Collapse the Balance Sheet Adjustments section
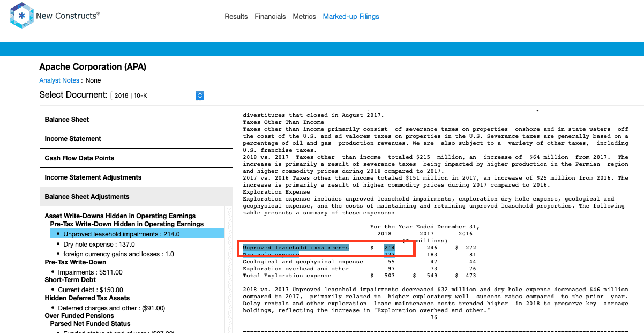This screenshot has width=644, height=333. click(136, 197)
